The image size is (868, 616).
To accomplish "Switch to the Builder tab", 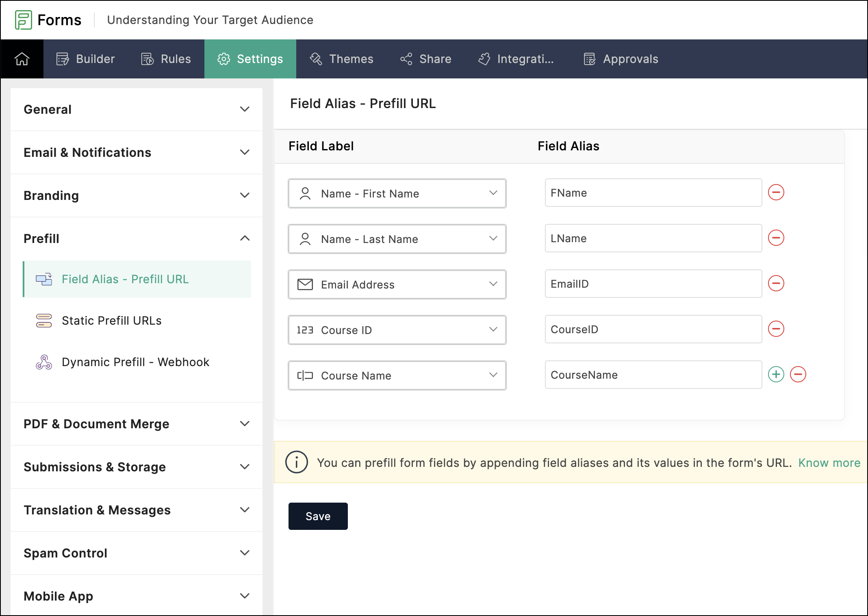I will (85, 59).
